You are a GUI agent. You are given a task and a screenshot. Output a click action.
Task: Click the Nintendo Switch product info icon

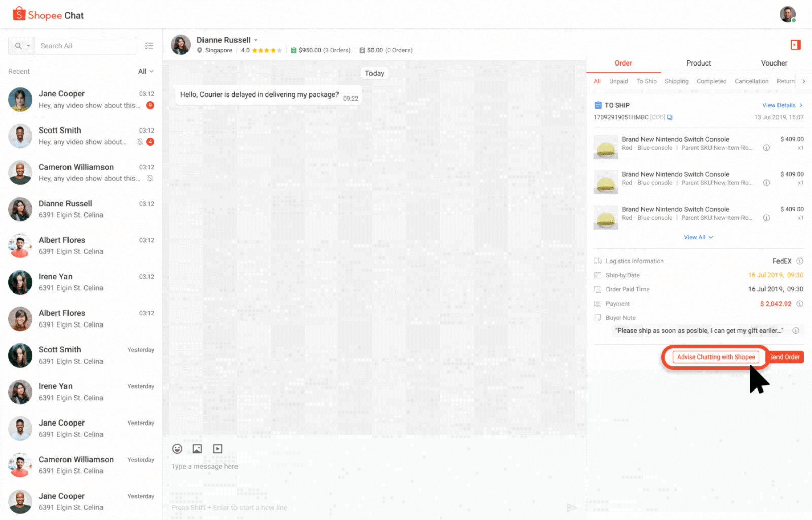tap(766, 147)
